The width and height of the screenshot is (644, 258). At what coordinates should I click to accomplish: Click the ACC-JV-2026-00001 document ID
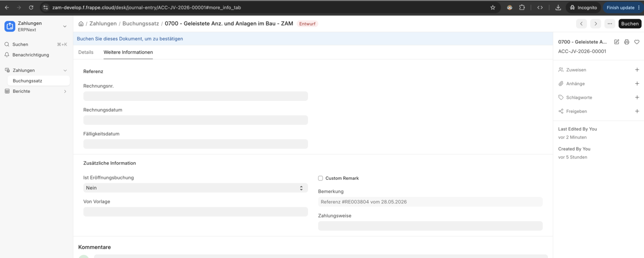point(582,51)
